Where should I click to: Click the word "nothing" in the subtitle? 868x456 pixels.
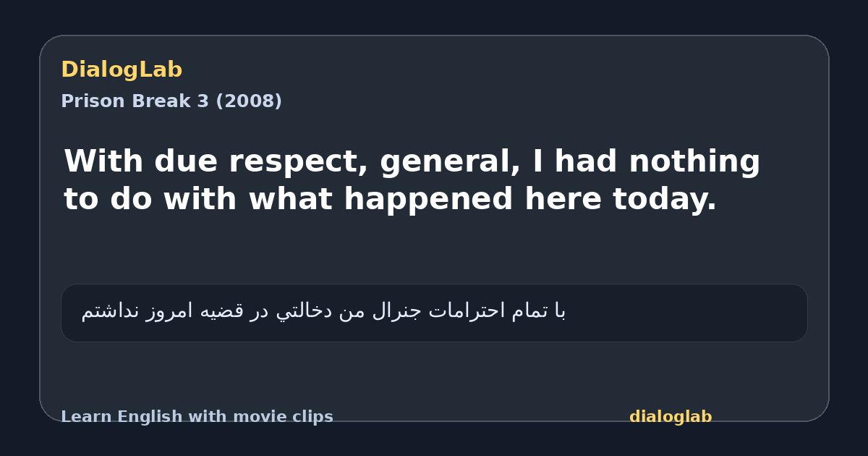694,161
